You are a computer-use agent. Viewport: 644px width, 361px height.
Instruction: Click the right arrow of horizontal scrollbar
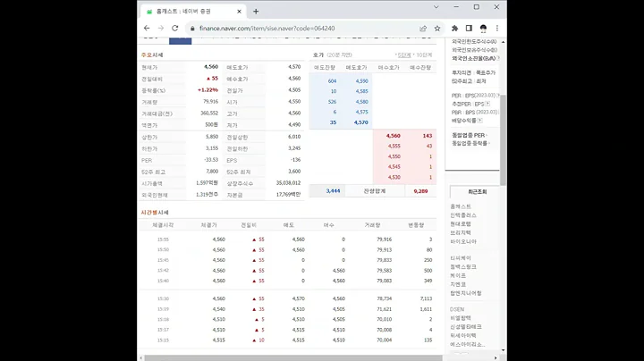click(496, 358)
